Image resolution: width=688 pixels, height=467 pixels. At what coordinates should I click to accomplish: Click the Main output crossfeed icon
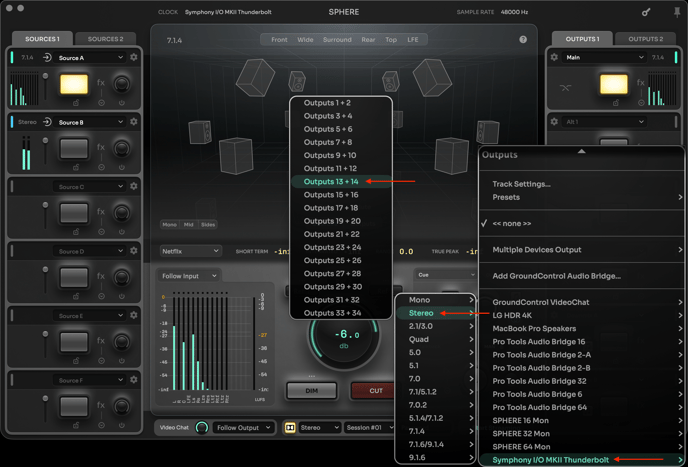tap(566, 88)
